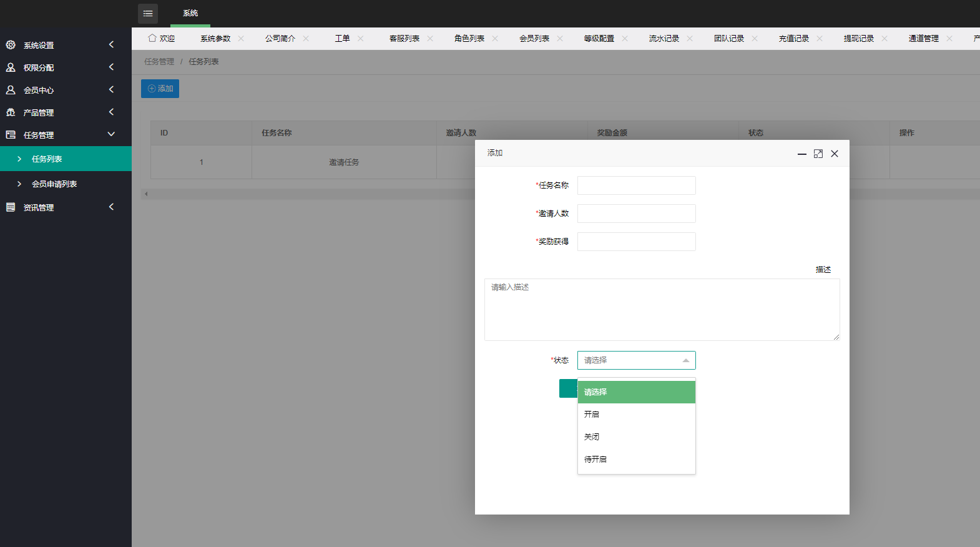Viewport: 980px width, 547px height.
Task: Click the hamburger menu toggle icon
Action: coord(148,13)
